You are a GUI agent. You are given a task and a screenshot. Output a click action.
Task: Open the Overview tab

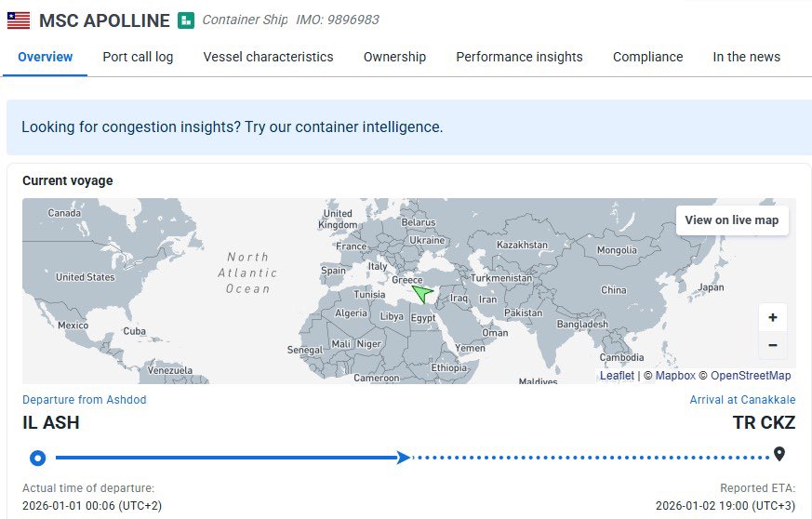coord(45,57)
